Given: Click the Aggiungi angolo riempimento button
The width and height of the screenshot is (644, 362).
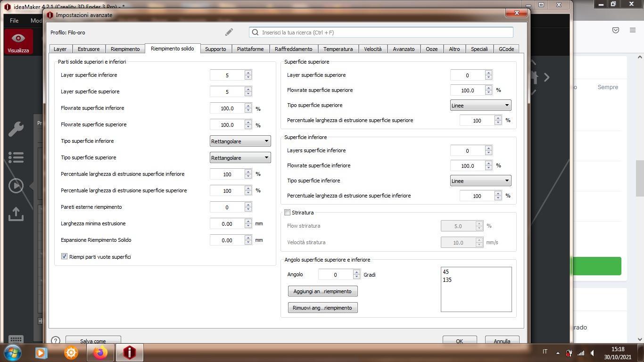Looking at the screenshot, I should coord(322,291).
